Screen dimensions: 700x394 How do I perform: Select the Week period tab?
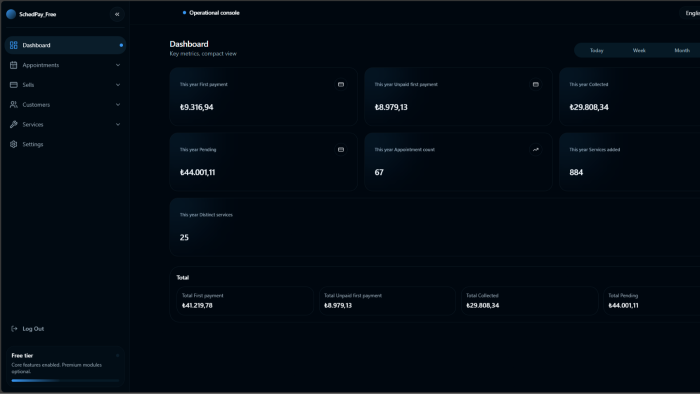point(639,50)
